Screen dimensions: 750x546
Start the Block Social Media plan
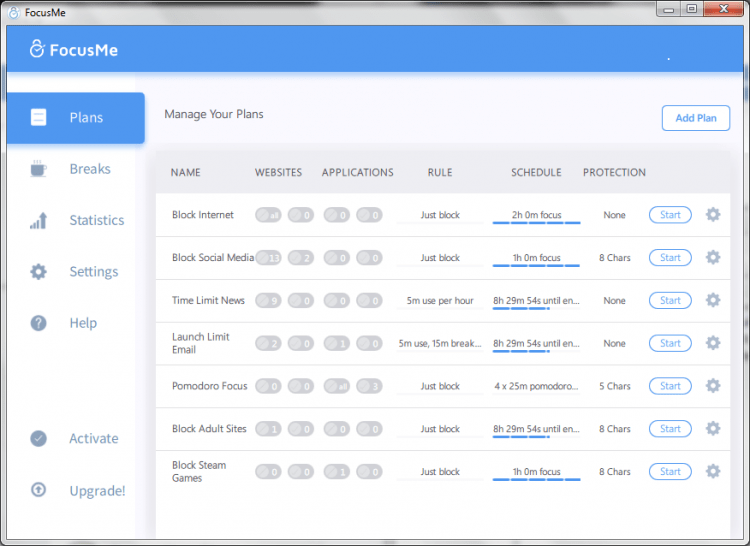point(670,257)
